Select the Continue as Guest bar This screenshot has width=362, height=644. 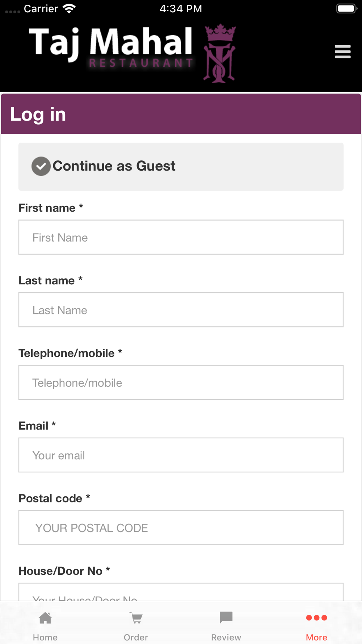pyautogui.click(x=181, y=167)
